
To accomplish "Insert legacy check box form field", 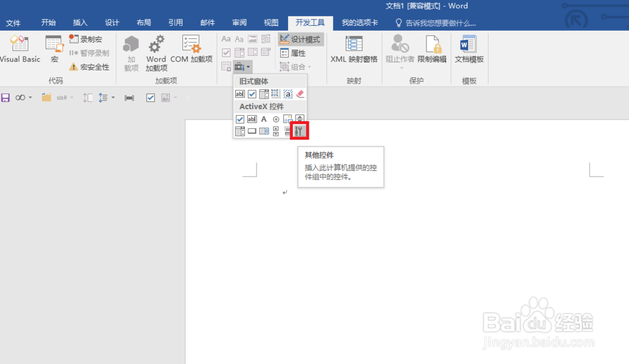I will pos(252,94).
